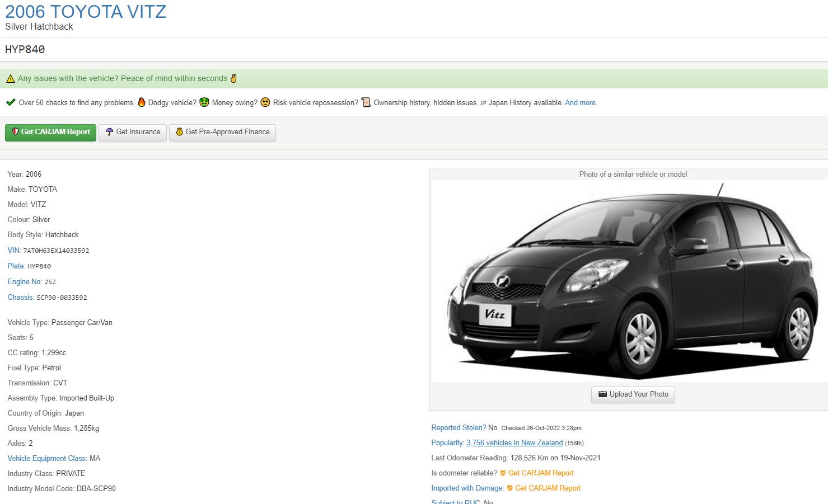The height and width of the screenshot is (504, 828).
Task: Click the "Checked 26-Oct-2022 3:28pm." note
Action: [542, 428]
